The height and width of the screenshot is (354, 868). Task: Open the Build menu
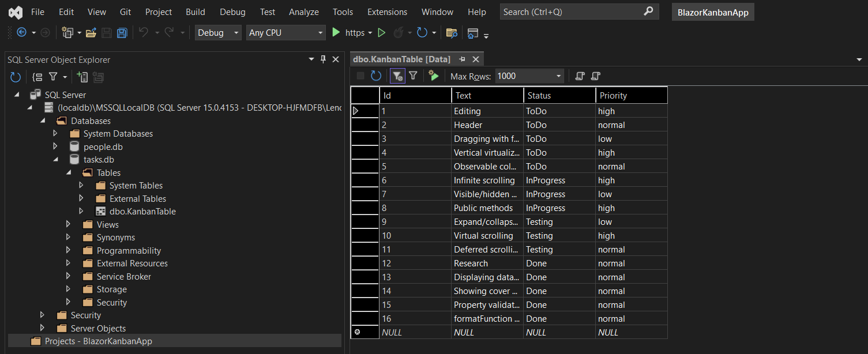(196, 12)
